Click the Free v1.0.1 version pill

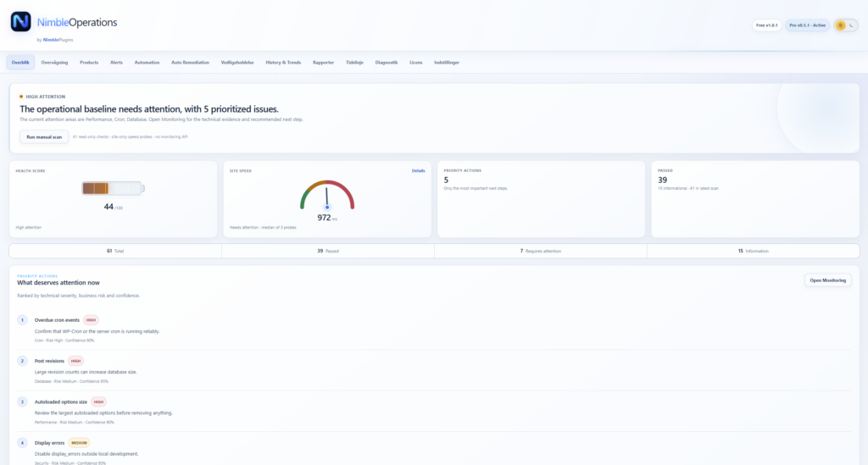tap(766, 25)
